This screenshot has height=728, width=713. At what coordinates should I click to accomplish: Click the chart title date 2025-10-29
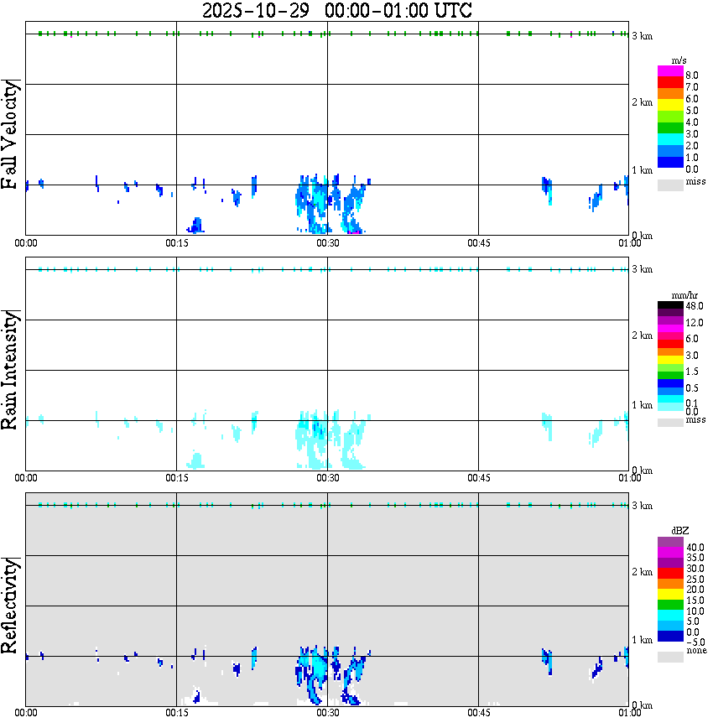click(256, 10)
